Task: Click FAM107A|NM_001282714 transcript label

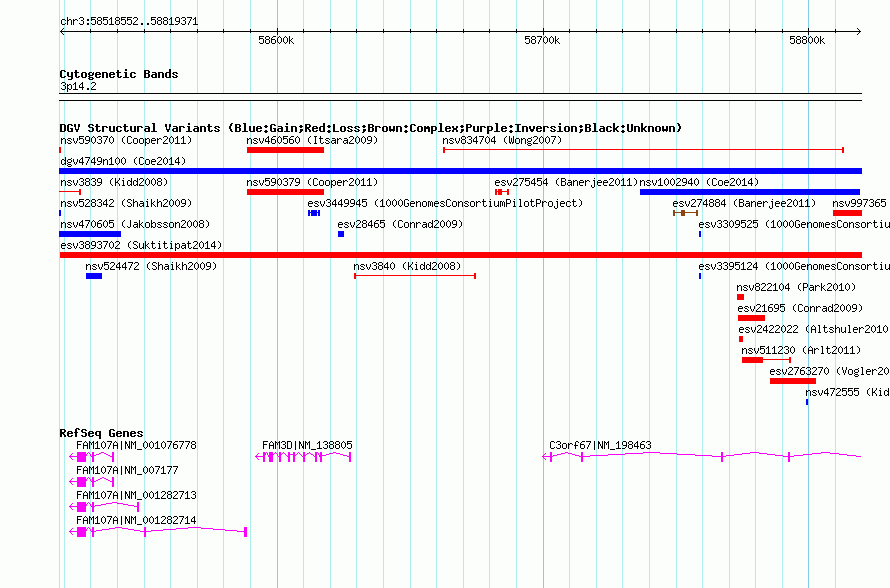Action: click(136, 520)
